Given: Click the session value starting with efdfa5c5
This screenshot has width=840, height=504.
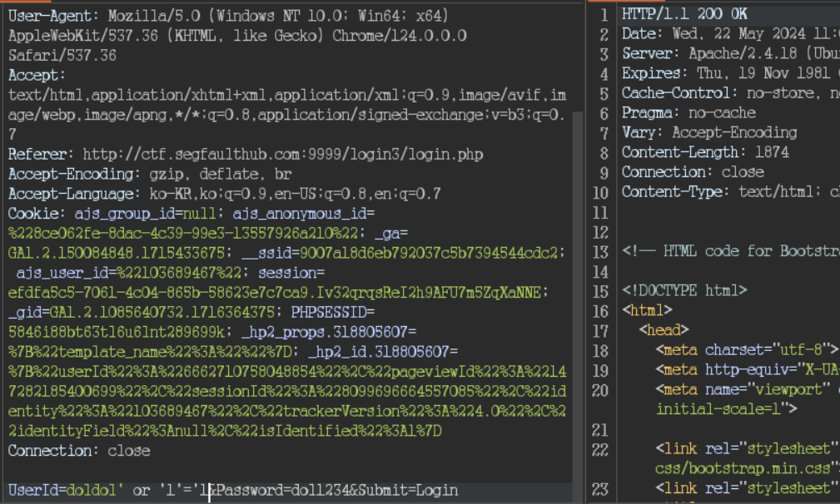Looking at the screenshot, I should tap(274, 293).
